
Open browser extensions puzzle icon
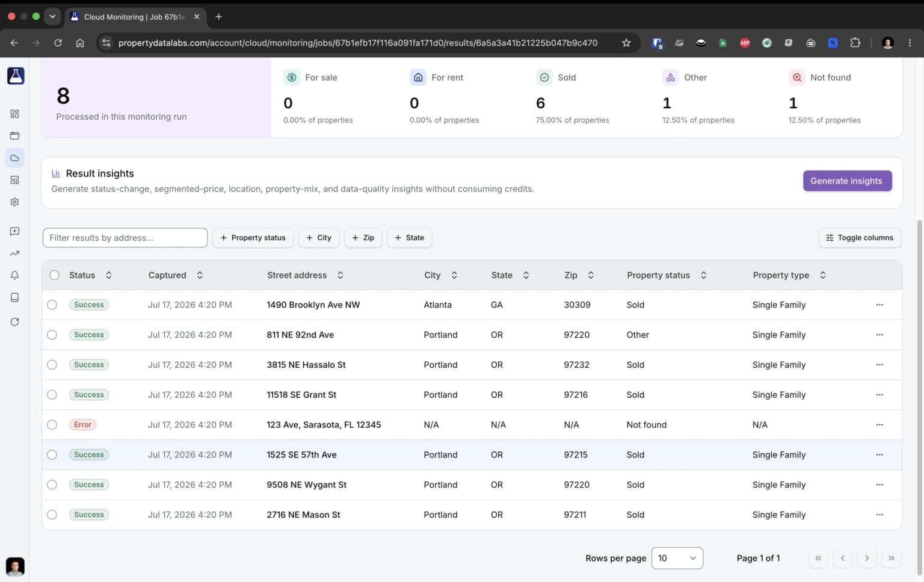pyautogui.click(x=855, y=43)
